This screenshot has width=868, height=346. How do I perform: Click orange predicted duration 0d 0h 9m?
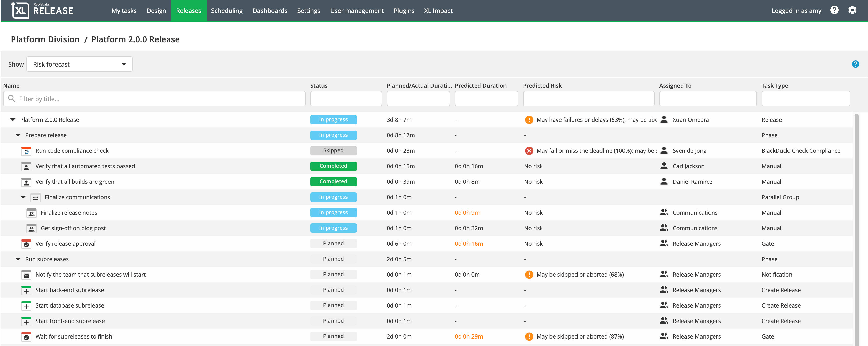pos(467,213)
